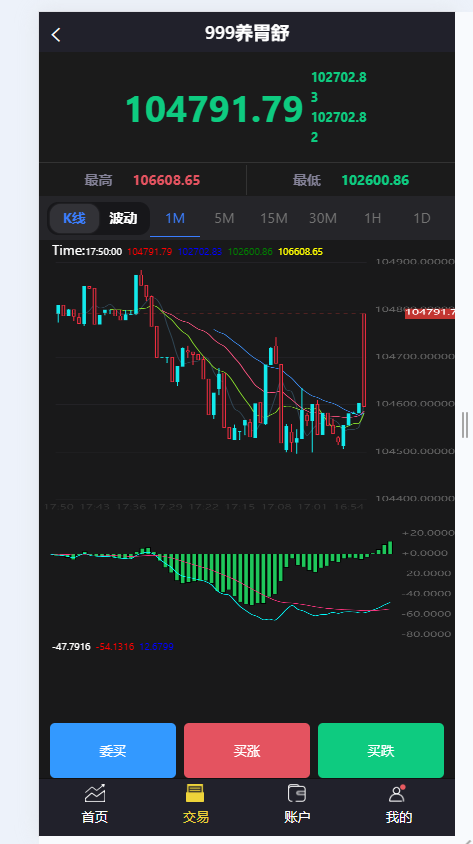473x844 pixels.
Task: Click the vertical resize handle at right edge
Action: point(465,425)
